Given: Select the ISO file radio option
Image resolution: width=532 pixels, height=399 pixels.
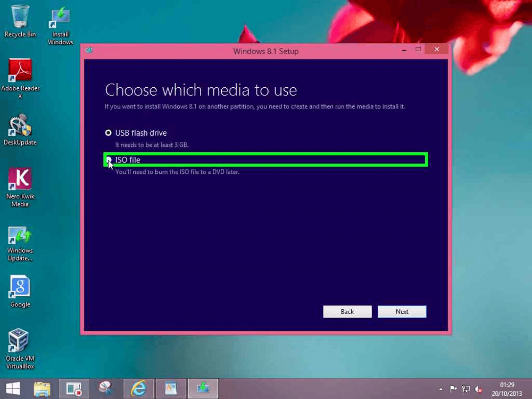Looking at the screenshot, I should (x=109, y=160).
